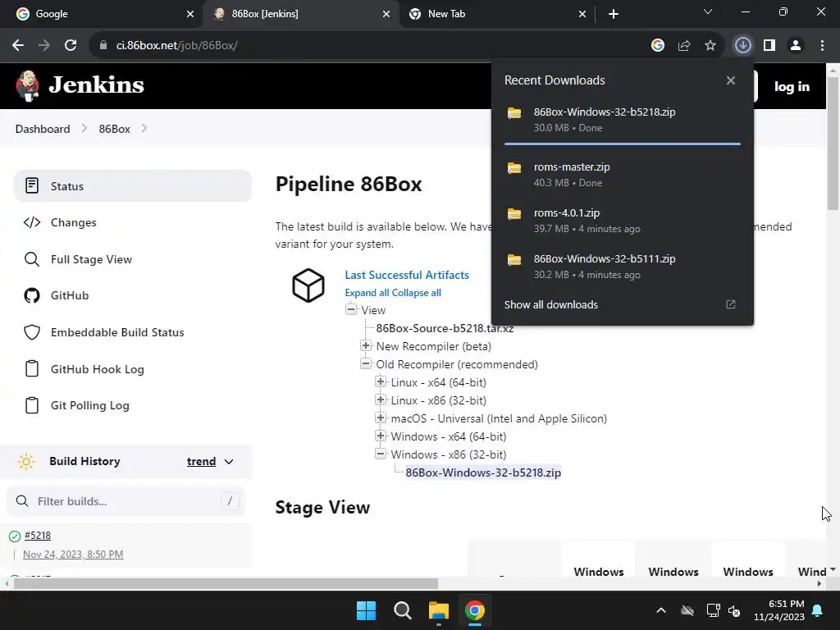
Task: Click the Full Stage View magnifier icon
Action: tap(32, 259)
